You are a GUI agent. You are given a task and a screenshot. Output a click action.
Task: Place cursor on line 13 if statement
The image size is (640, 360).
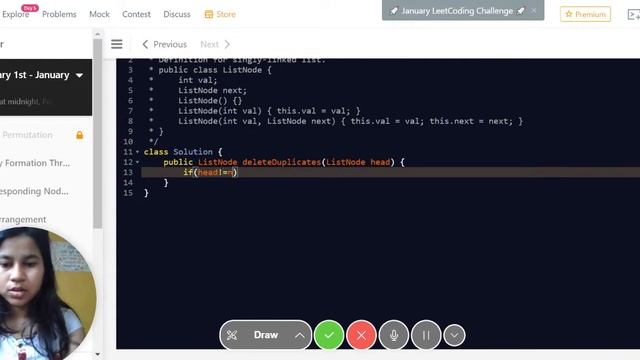point(210,172)
